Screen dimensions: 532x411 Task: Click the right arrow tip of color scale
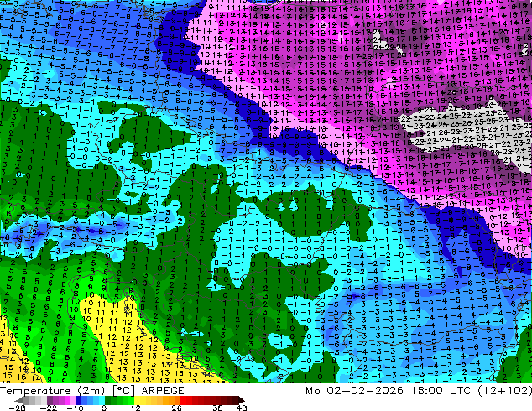click(243, 400)
